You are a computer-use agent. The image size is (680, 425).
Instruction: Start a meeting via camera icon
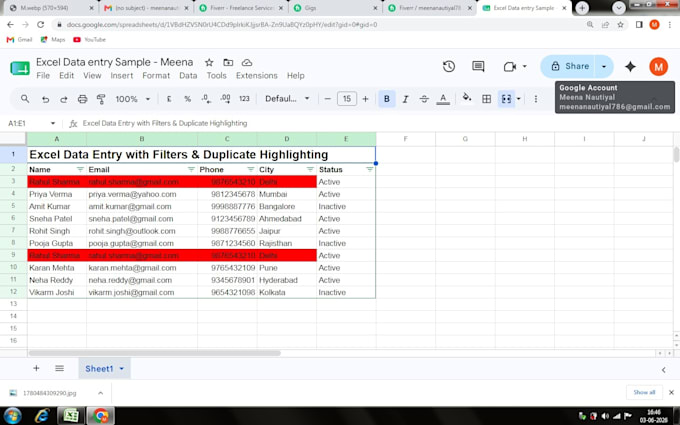[x=510, y=66]
